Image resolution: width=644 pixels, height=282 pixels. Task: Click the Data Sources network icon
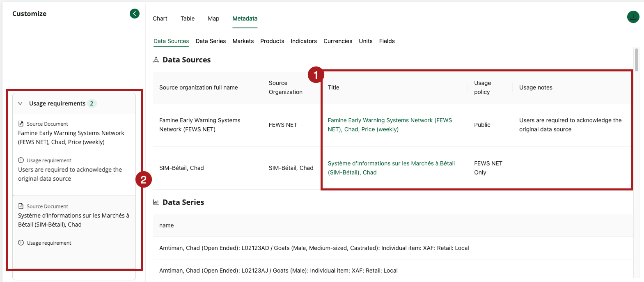click(156, 60)
